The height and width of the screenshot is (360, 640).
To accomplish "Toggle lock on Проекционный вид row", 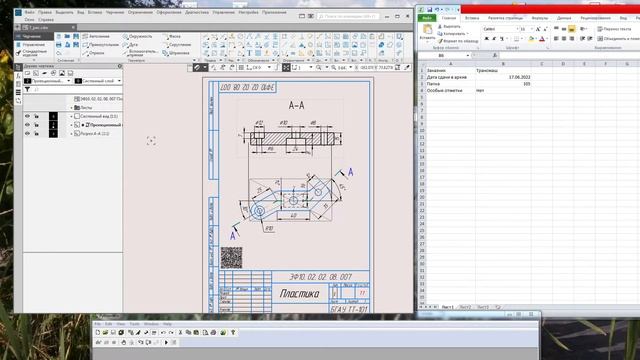I will tap(36, 125).
